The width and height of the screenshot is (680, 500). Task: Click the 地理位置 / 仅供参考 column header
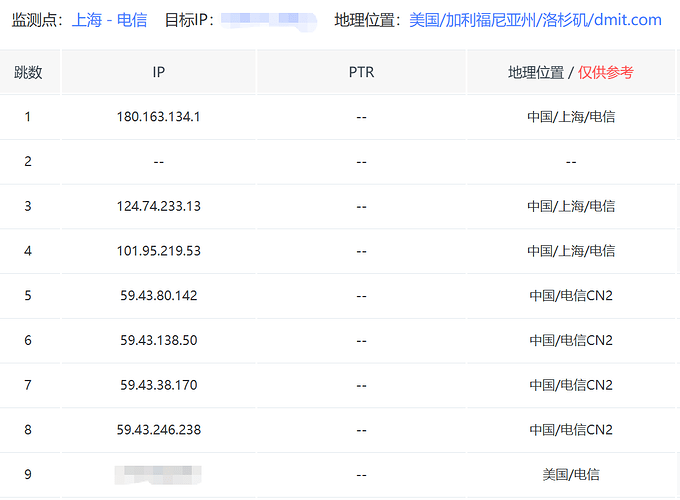coord(571,72)
